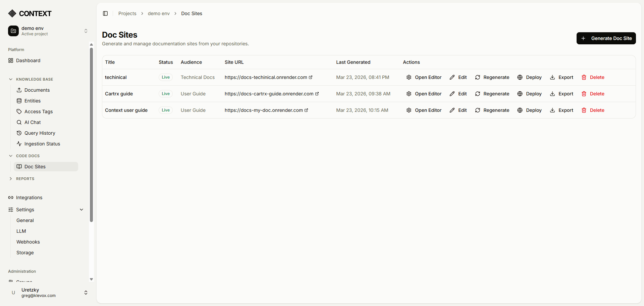The width and height of the screenshot is (644, 306).
Task: Select Doc Sites in the sidebar
Action: (x=35, y=166)
